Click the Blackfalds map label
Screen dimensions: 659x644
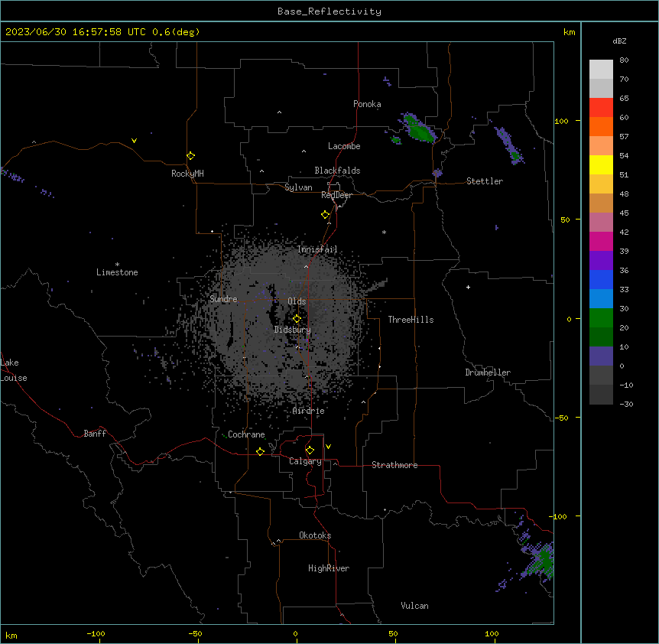(x=337, y=171)
